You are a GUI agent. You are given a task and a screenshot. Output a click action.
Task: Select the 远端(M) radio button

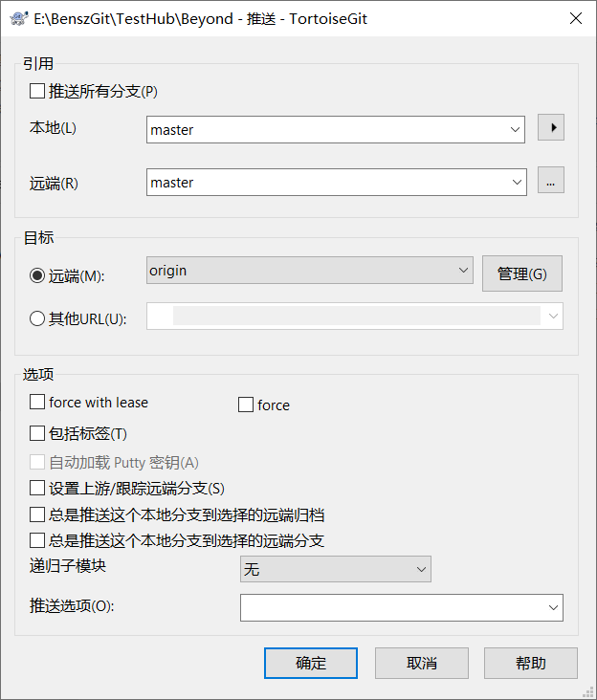point(37,275)
